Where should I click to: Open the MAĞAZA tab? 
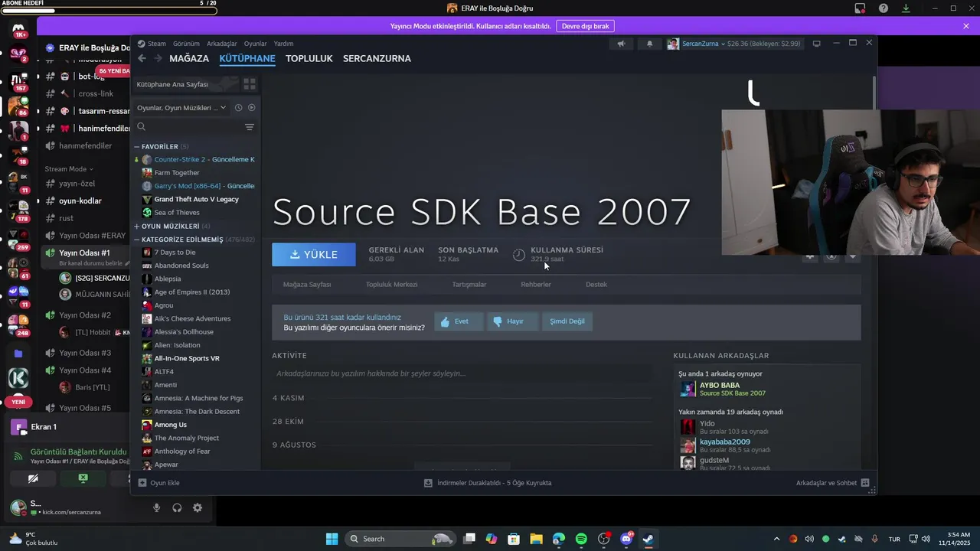[189, 58]
